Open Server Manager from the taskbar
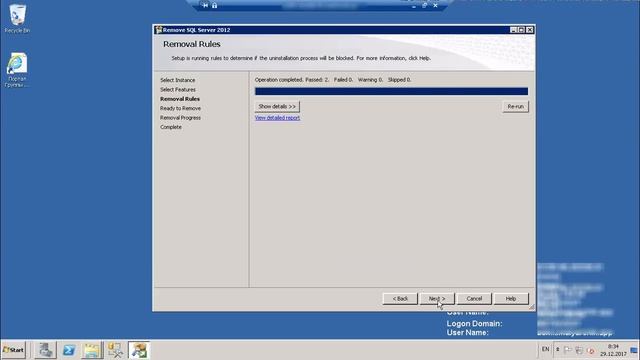 tap(45, 350)
